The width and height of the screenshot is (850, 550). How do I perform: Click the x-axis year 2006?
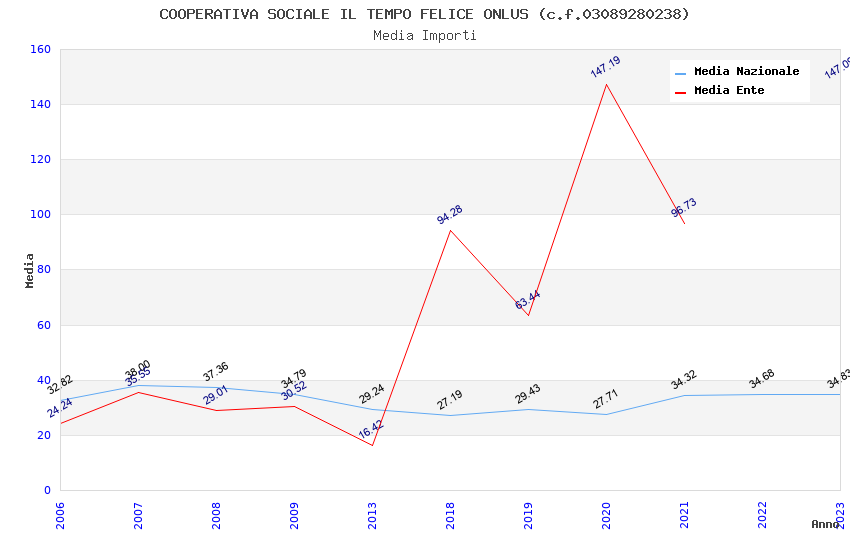point(60,516)
